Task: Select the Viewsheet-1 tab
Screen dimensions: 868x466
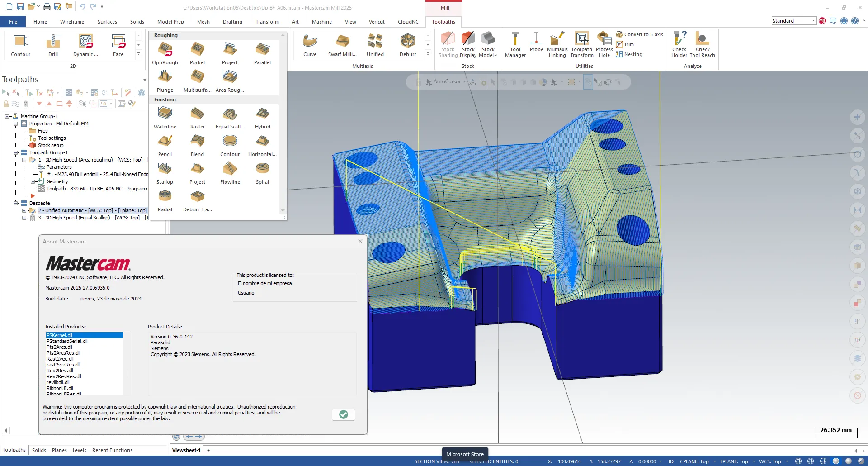Action: coord(186,450)
